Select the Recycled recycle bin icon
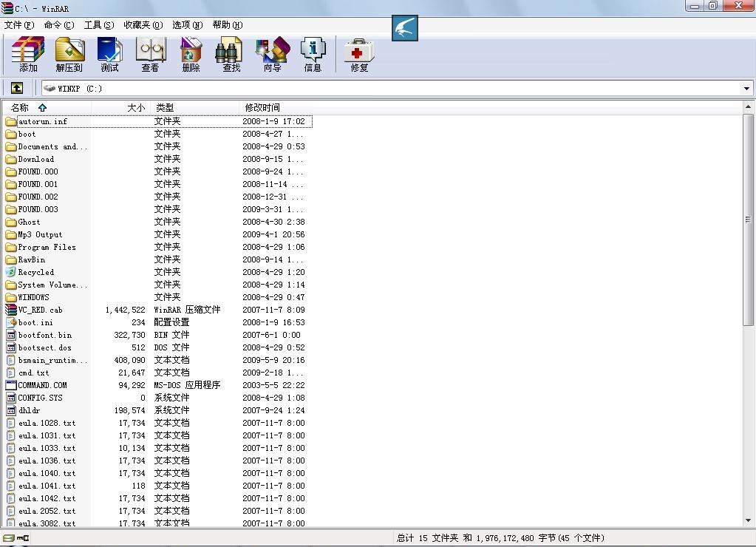The image size is (756, 547). point(11,272)
